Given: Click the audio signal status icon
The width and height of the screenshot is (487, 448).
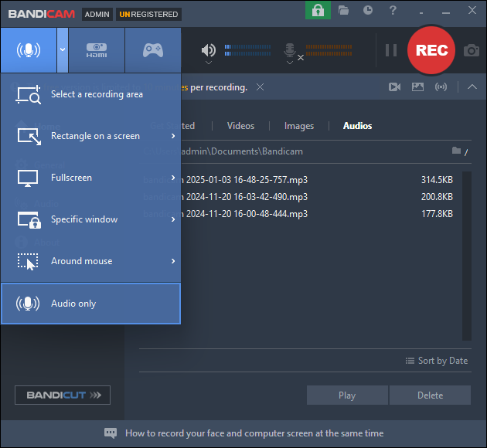Looking at the screenshot, I should pyautogui.click(x=441, y=87).
